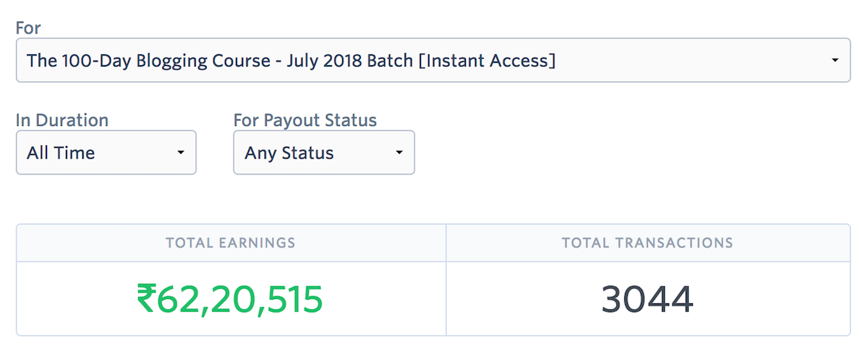868x357 pixels.
Task: Open the course selection dropdown under For
Action: [433, 60]
